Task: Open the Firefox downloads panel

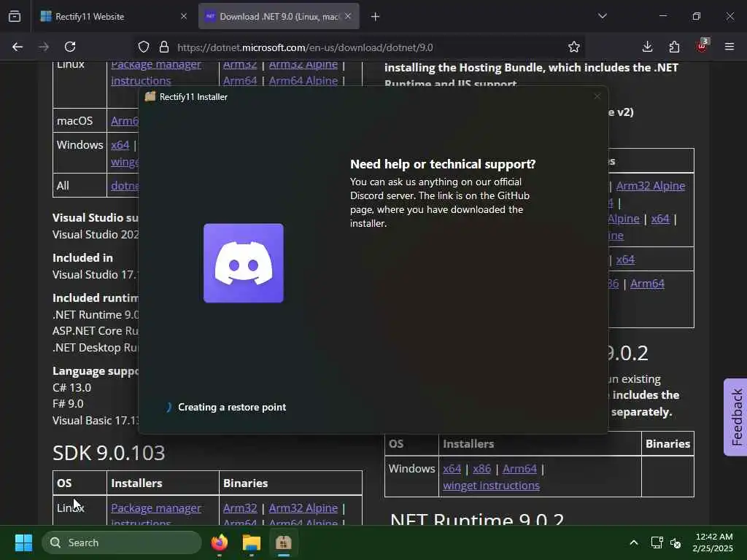Action: click(x=648, y=47)
